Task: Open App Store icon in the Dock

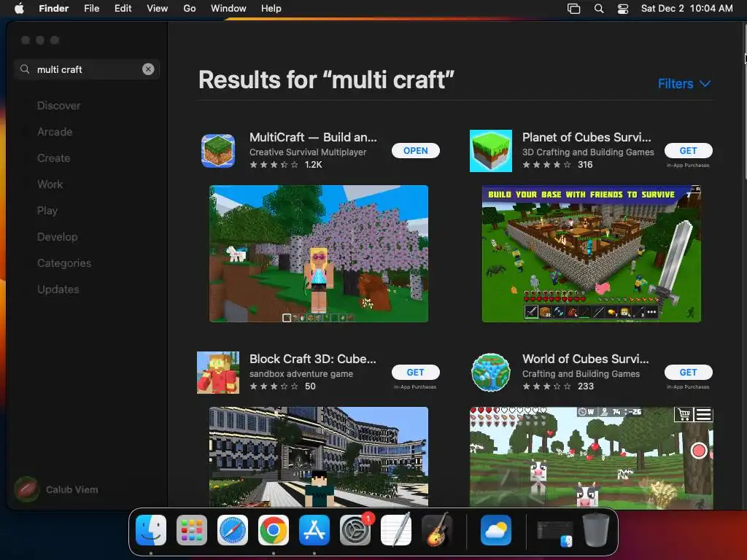Action: click(314, 530)
